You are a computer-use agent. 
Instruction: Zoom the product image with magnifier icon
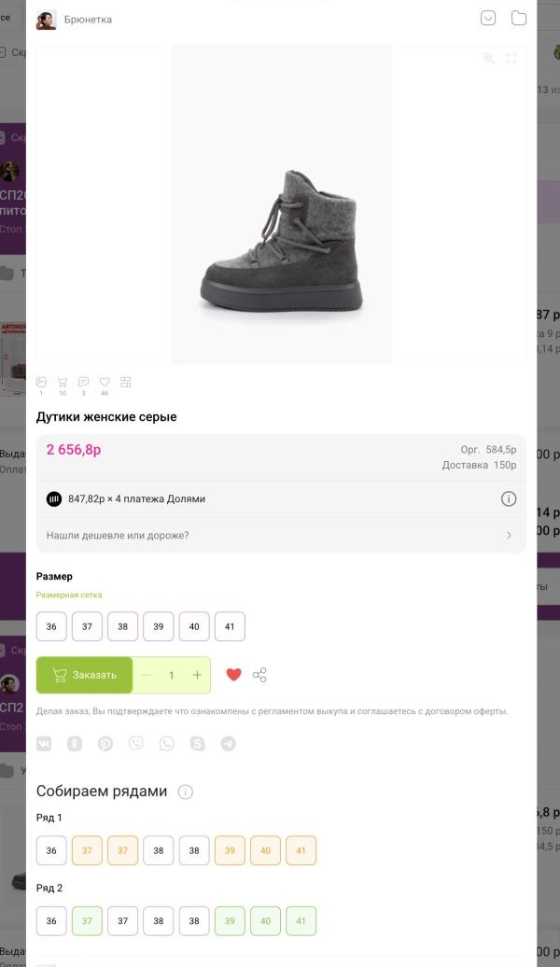click(489, 59)
